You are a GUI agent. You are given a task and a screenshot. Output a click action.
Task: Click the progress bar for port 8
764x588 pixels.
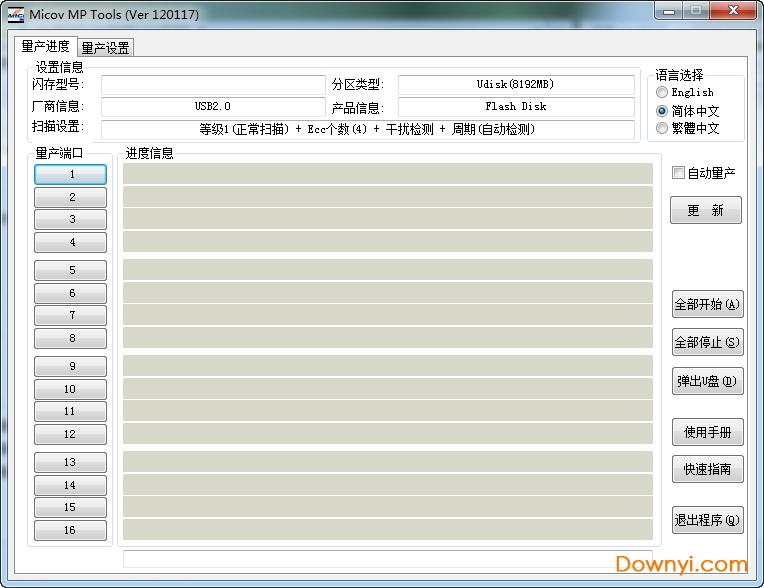pyautogui.click(x=388, y=338)
